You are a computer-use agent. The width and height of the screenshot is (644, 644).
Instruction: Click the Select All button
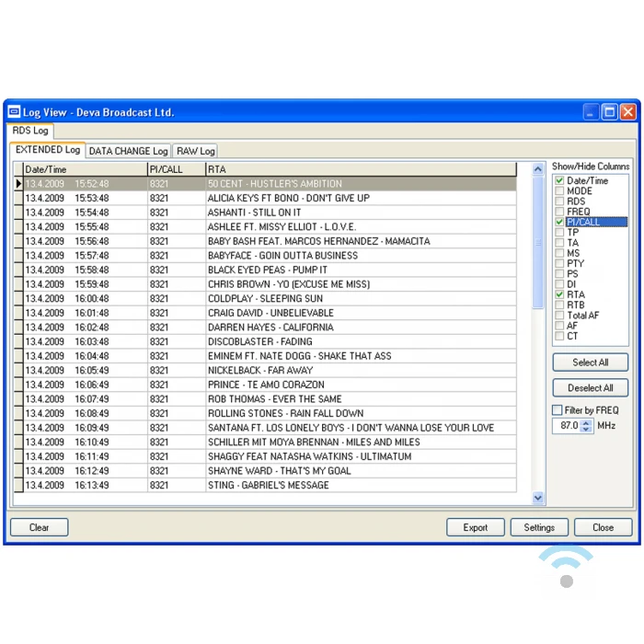point(591,362)
